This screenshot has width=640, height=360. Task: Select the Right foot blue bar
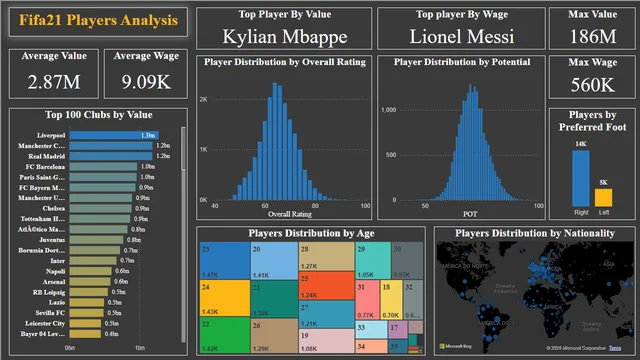pyautogui.click(x=581, y=178)
